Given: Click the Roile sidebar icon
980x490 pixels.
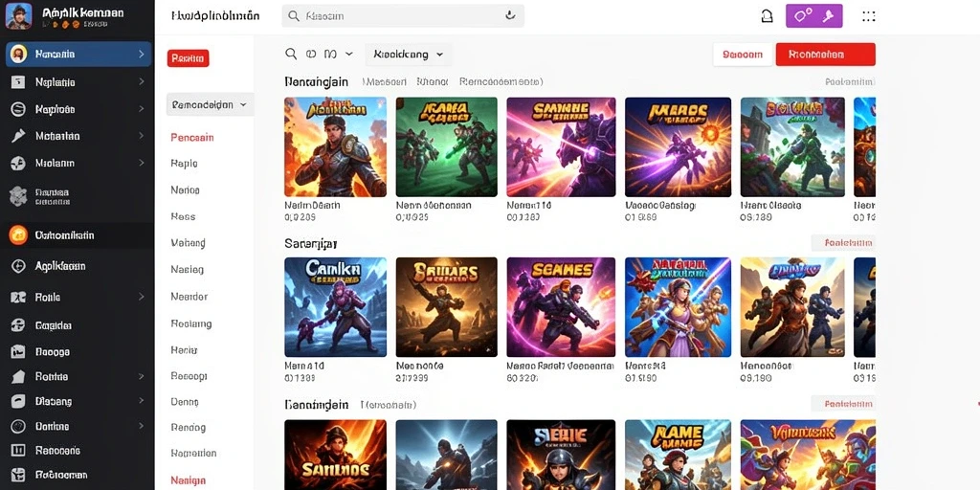Looking at the screenshot, I should [x=18, y=298].
